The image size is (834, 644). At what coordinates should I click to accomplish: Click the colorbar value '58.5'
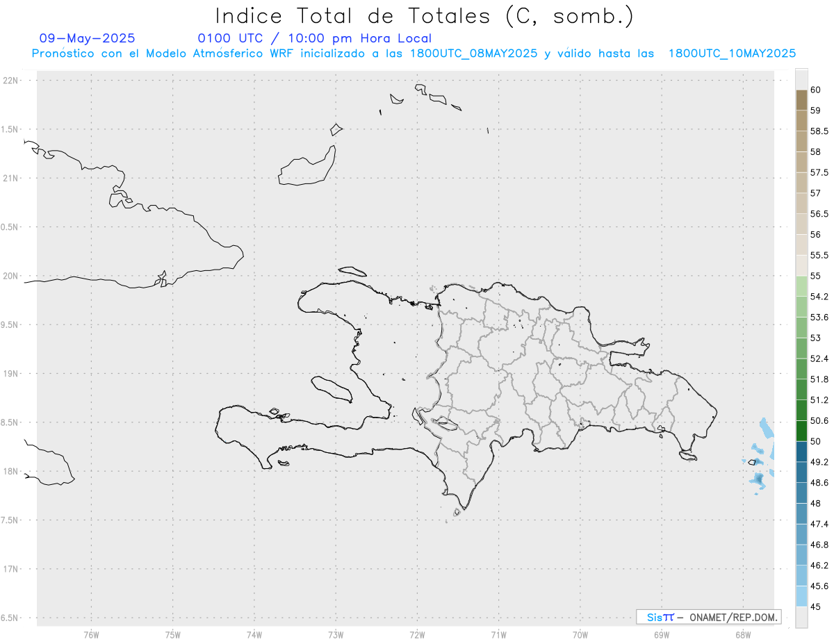tap(819, 131)
